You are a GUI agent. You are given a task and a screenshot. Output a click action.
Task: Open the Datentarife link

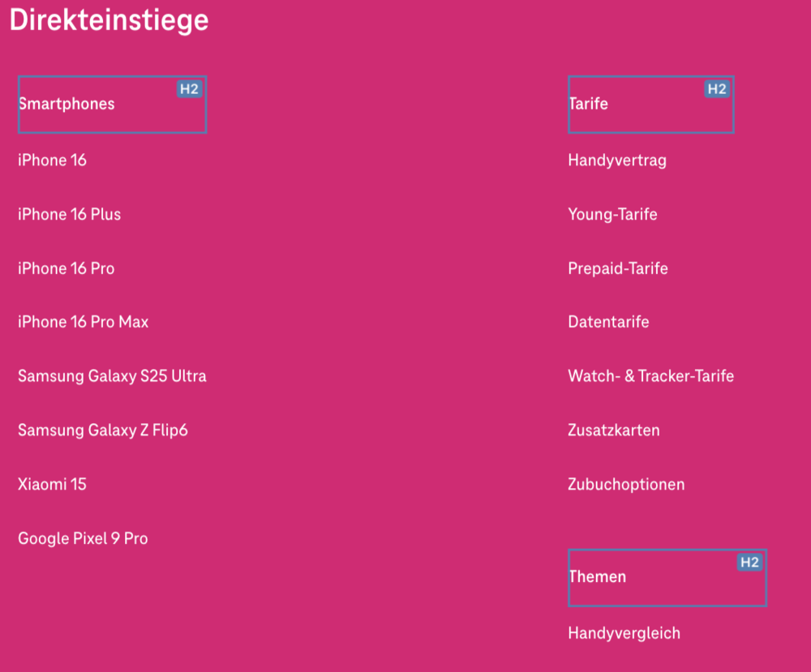coord(608,322)
